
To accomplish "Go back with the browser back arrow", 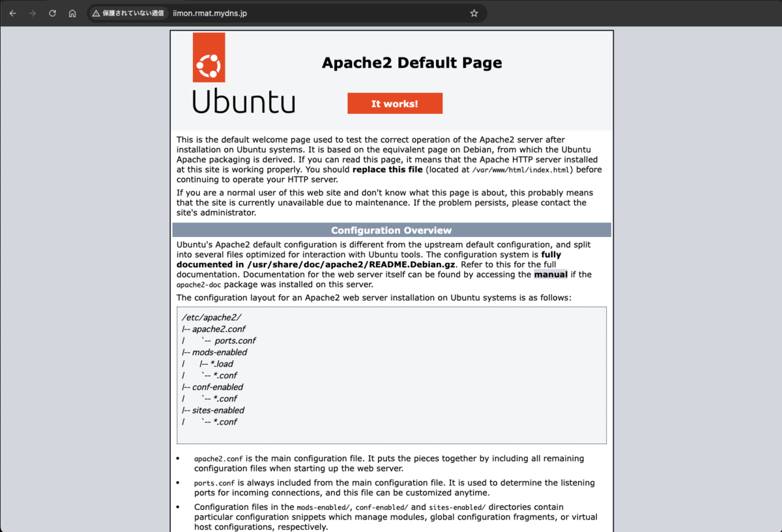I will coord(13,13).
